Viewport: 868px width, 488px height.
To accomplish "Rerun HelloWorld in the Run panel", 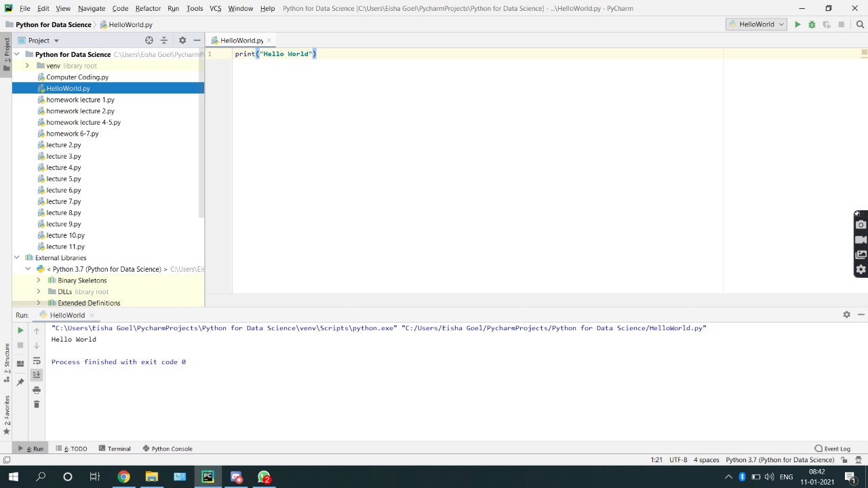I will point(20,330).
